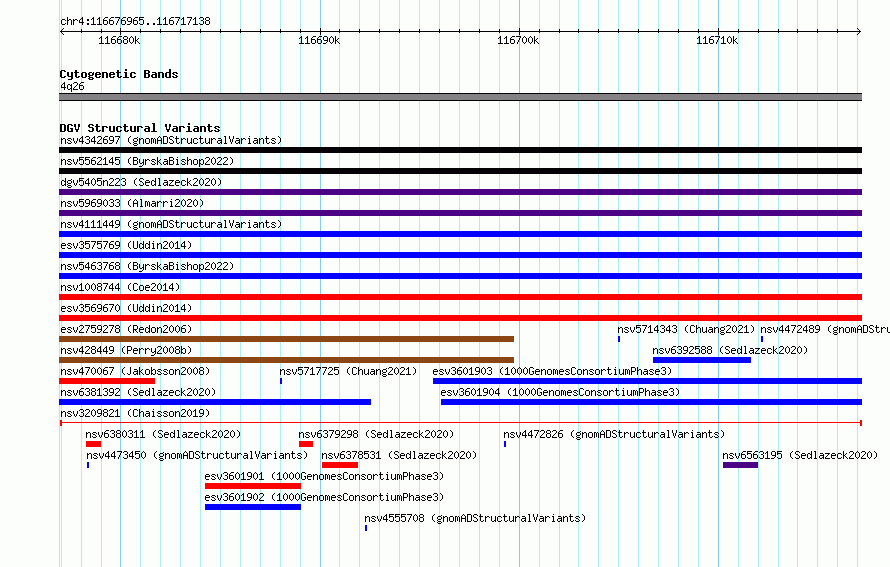This screenshot has width=890, height=567.
Task: Select brown bar under nsv428449
Action: point(287,360)
